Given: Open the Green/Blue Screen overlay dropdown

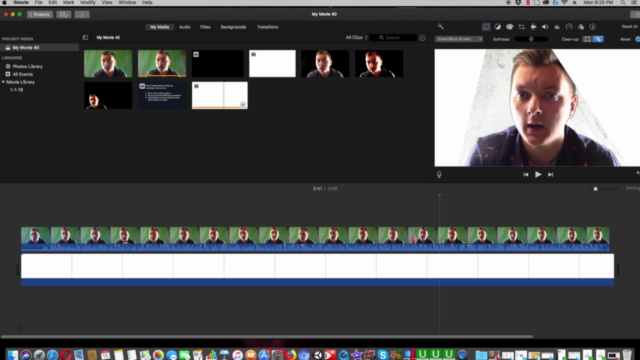Looking at the screenshot, I should (x=459, y=39).
